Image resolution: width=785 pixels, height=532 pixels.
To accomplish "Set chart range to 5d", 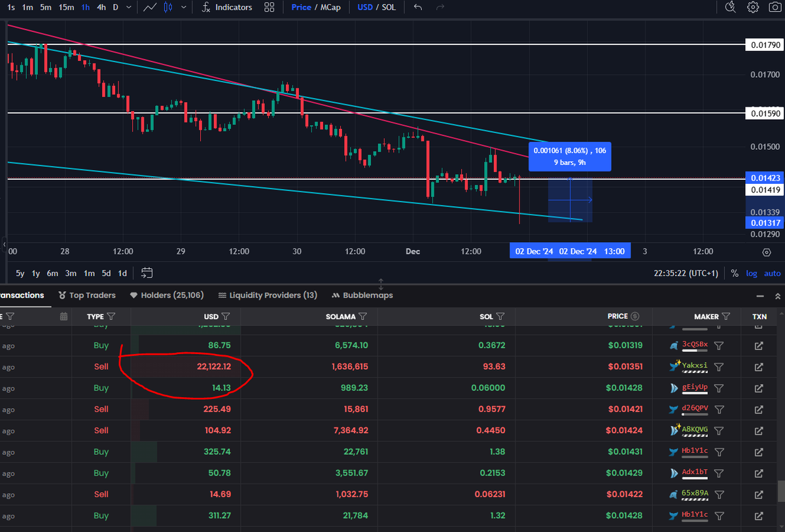I will coord(106,273).
